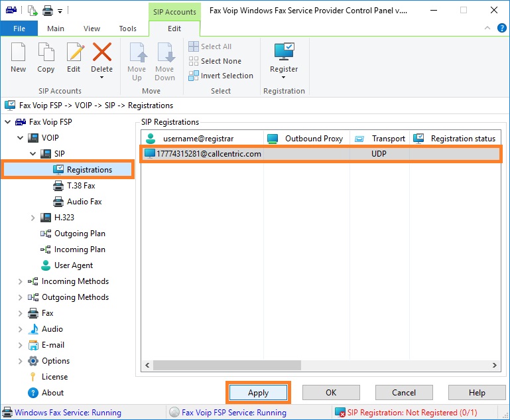Viewport: 510px width, 420px height.
Task: Select T.38 Fax in the tree
Action: pos(74,186)
